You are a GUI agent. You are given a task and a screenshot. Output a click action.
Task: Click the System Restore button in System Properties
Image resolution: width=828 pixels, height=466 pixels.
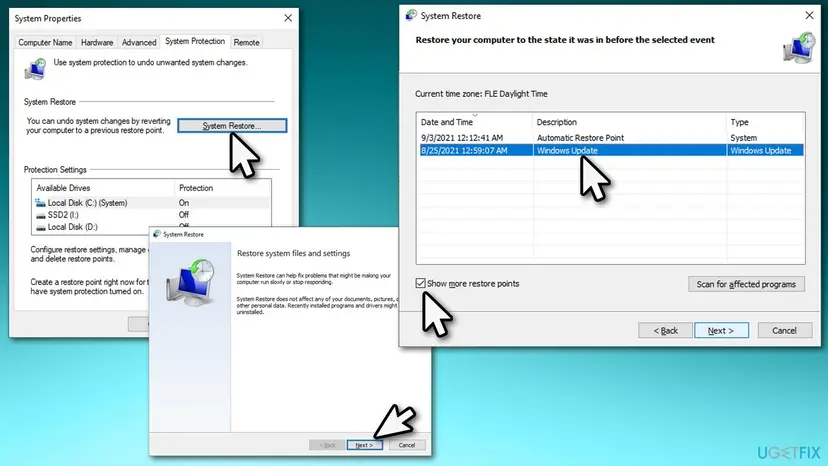tap(232, 126)
